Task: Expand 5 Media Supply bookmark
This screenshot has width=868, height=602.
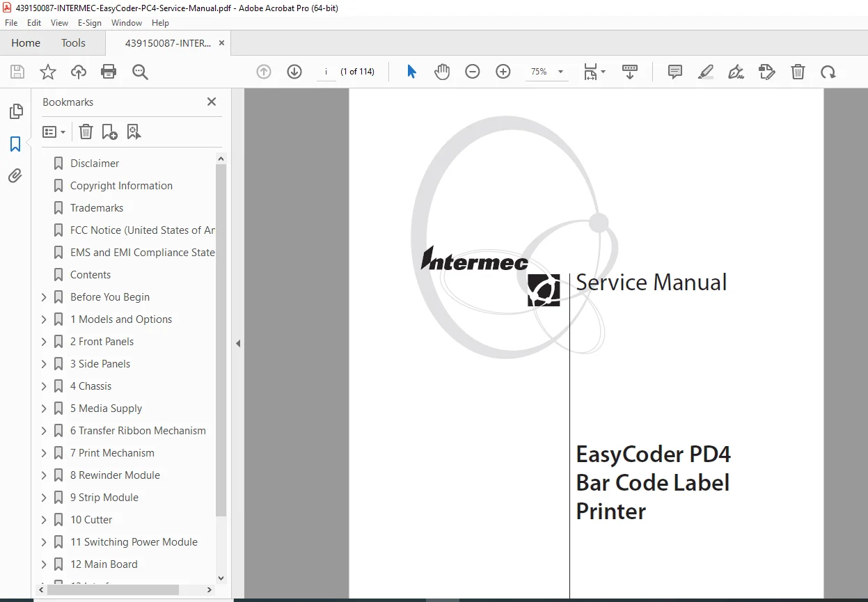Action: coord(44,409)
